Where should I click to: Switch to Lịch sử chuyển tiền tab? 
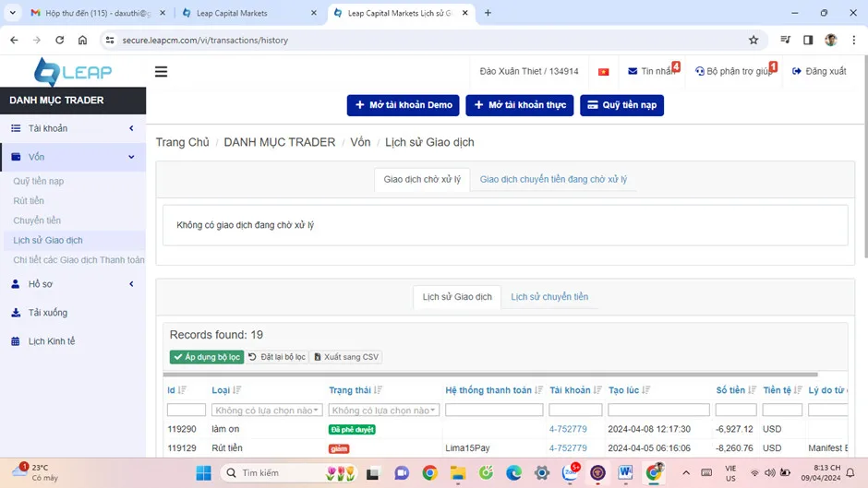549,297
